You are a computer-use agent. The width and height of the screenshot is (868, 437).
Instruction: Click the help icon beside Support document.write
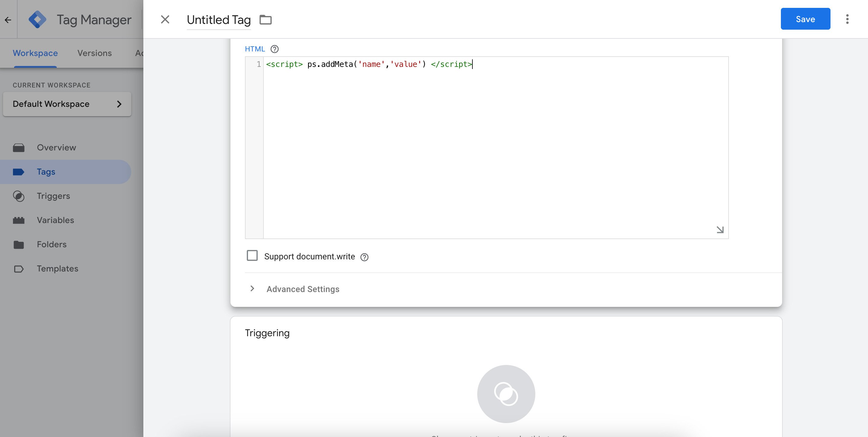(365, 257)
